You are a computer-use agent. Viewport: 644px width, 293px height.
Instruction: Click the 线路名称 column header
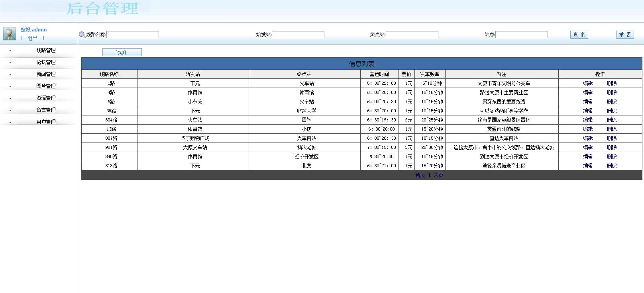click(x=109, y=74)
